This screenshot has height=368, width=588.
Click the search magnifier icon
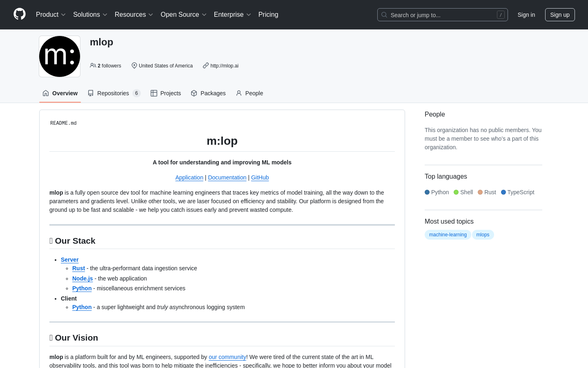click(x=384, y=15)
